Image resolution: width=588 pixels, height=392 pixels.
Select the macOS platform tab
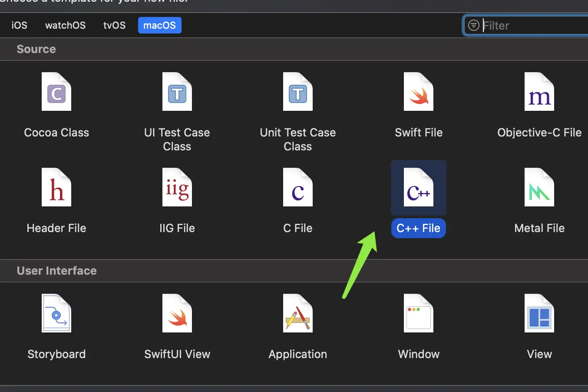pos(160,25)
